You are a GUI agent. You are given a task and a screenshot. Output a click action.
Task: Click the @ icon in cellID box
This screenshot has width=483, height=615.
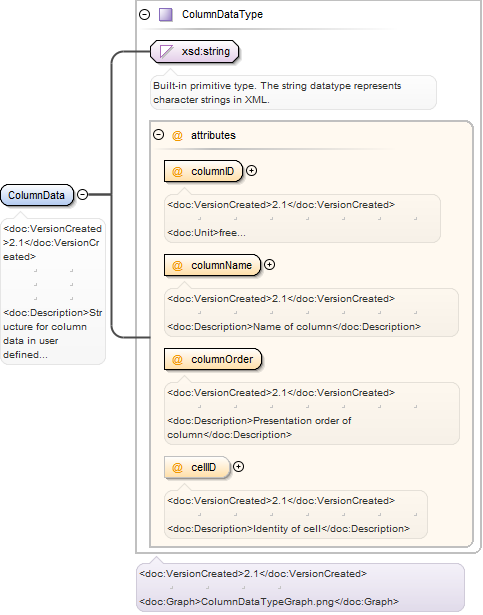pyautogui.click(x=177, y=468)
